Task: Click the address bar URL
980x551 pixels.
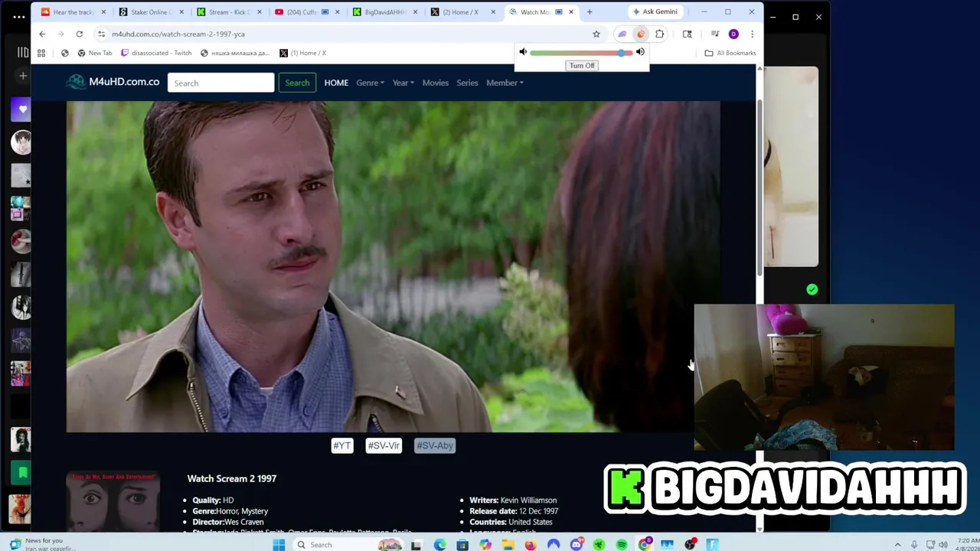Action: (178, 34)
